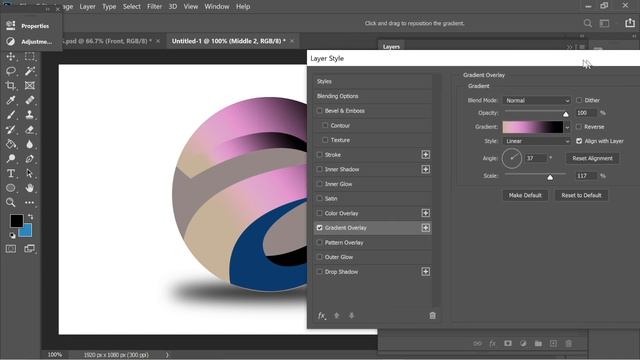Click the Reset Alignment button
Image resolution: width=640 pixels, height=360 pixels.
[592, 158]
